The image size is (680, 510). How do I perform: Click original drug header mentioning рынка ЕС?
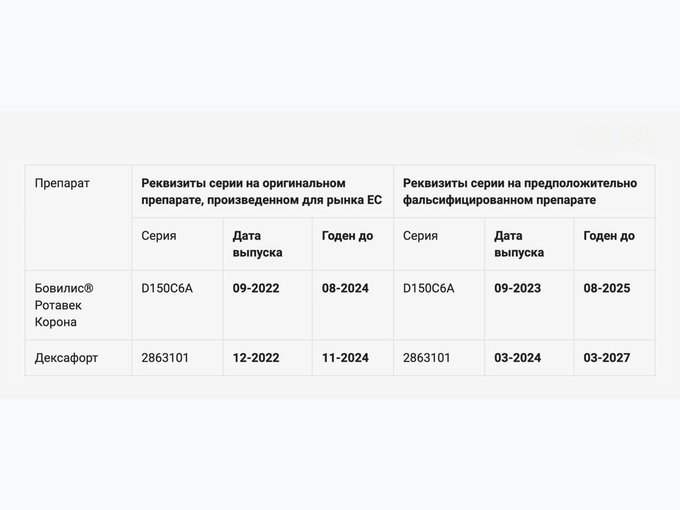pyautogui.click(x=262, y=191)
